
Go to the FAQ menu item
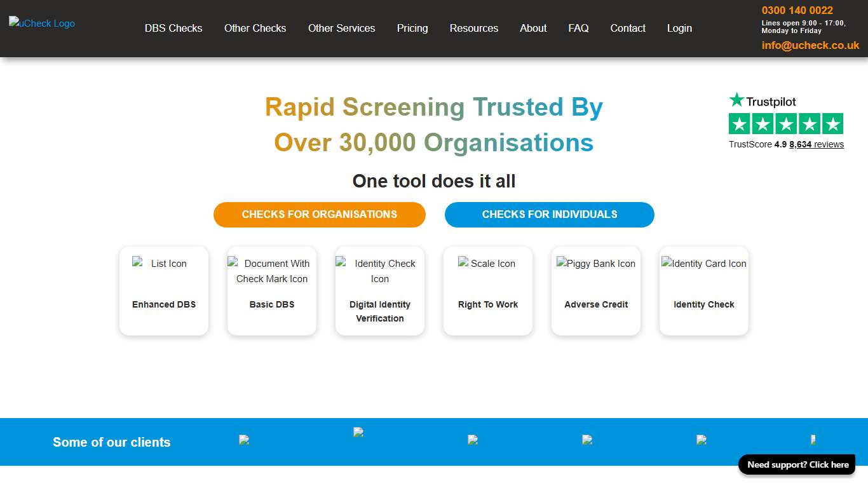click(578, 28)
